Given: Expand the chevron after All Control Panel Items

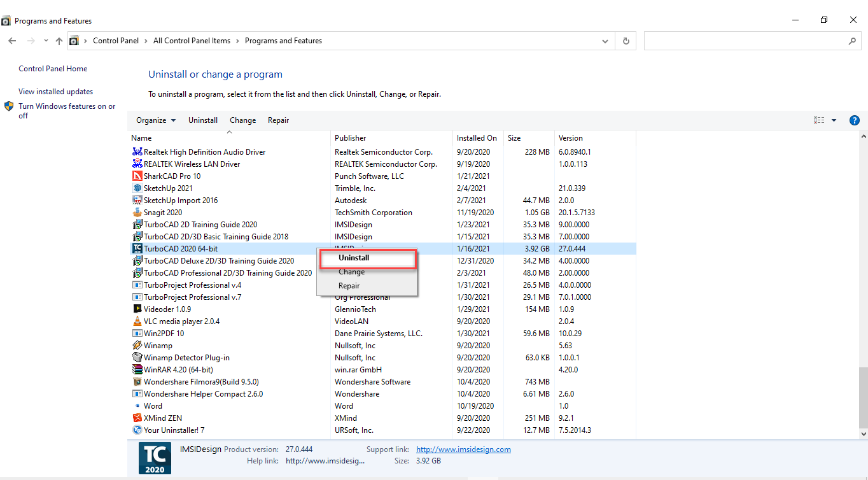Looking at the screenshot, I should (x=238, y=41).
